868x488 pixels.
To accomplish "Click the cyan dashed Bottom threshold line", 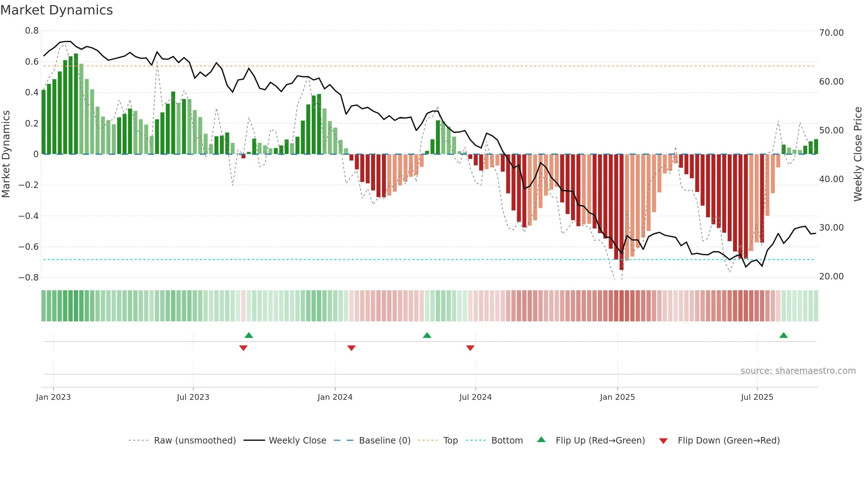I will coord(429,260).
